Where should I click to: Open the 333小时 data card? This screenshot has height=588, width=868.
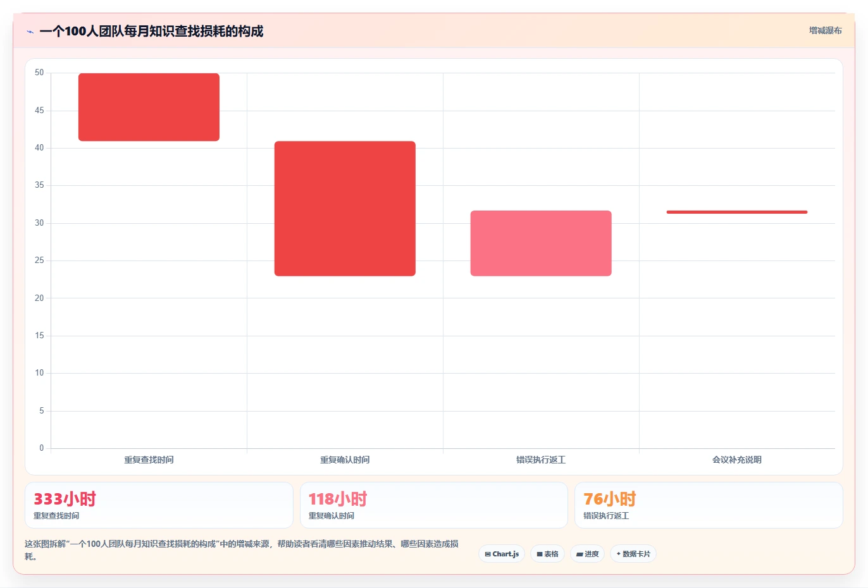click(159, 505)
